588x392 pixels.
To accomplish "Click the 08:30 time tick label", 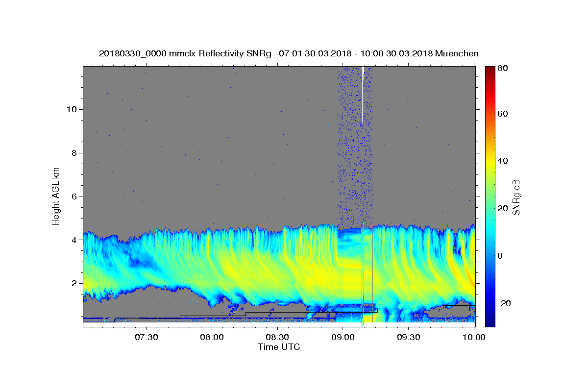I will (x=277, y=337).
